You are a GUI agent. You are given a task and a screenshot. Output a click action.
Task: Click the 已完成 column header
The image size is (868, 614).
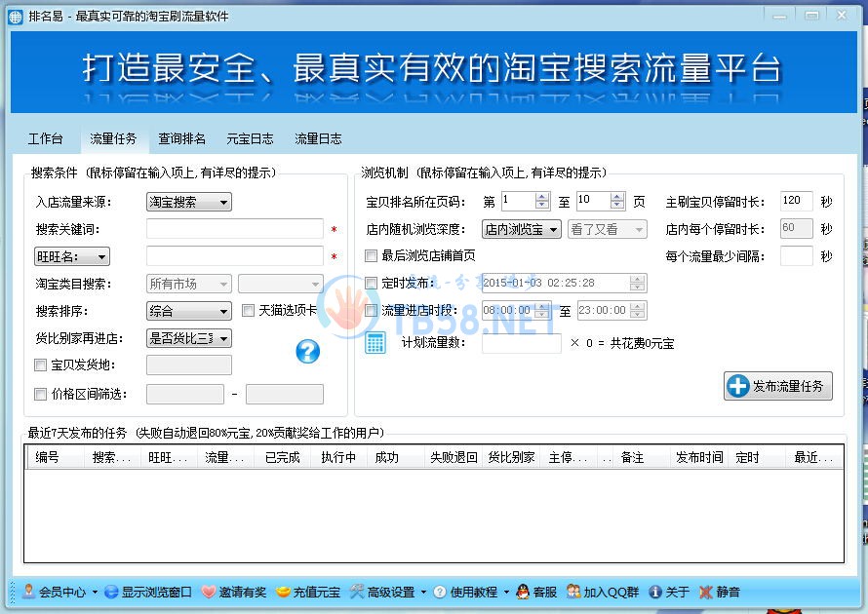pyautogui.click(x=282, y=457)
